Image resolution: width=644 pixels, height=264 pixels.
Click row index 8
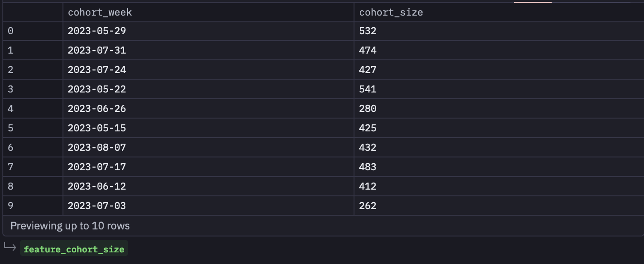(x=33, y=186)
